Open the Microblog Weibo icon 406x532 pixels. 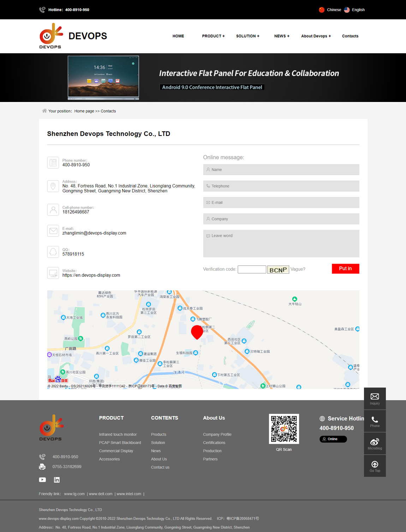pos(375,442)
